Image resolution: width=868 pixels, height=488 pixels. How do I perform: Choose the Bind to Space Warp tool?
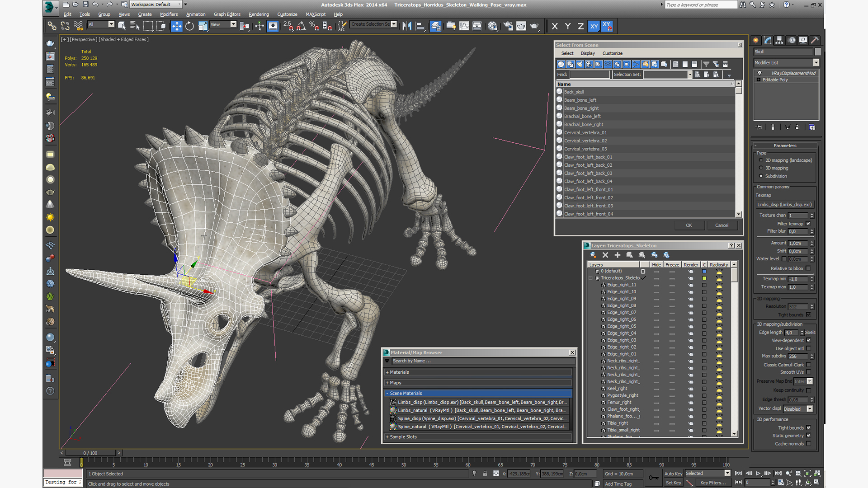click(x=78, y=26)
